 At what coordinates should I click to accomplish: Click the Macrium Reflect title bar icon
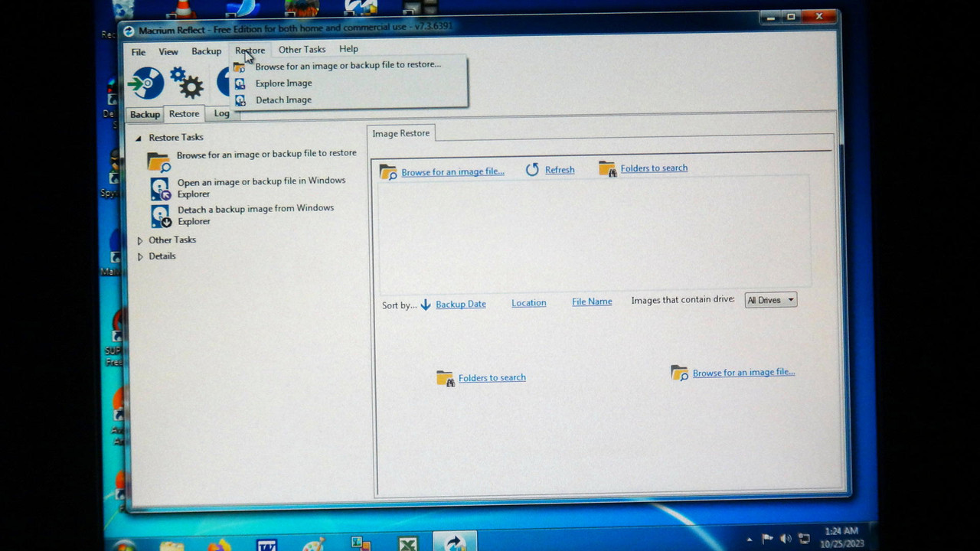(129, 31)
